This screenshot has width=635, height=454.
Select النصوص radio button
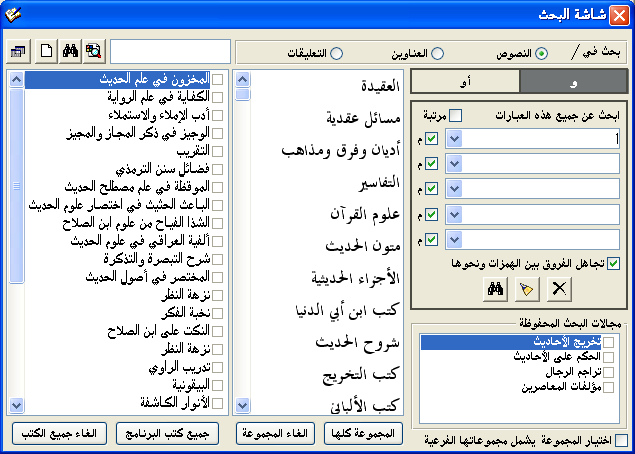click(x=541, y=53)
